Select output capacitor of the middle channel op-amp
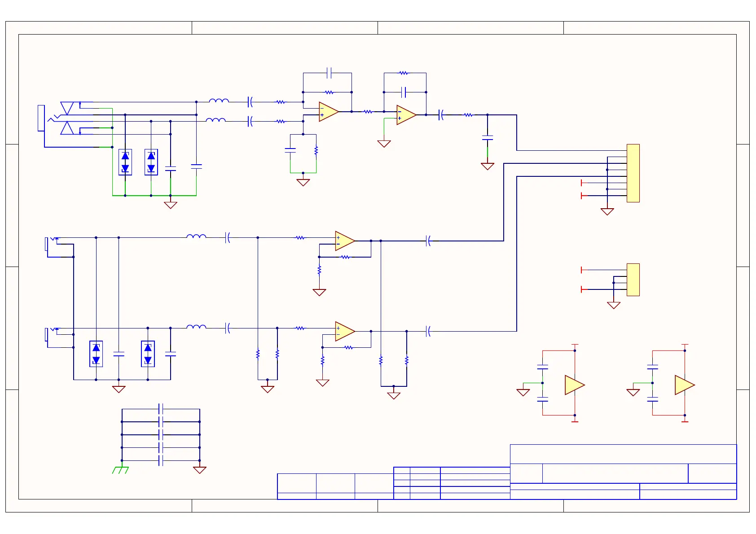Image resolution: width=756 pixels, height=534 pixels. tap(428, 241)
